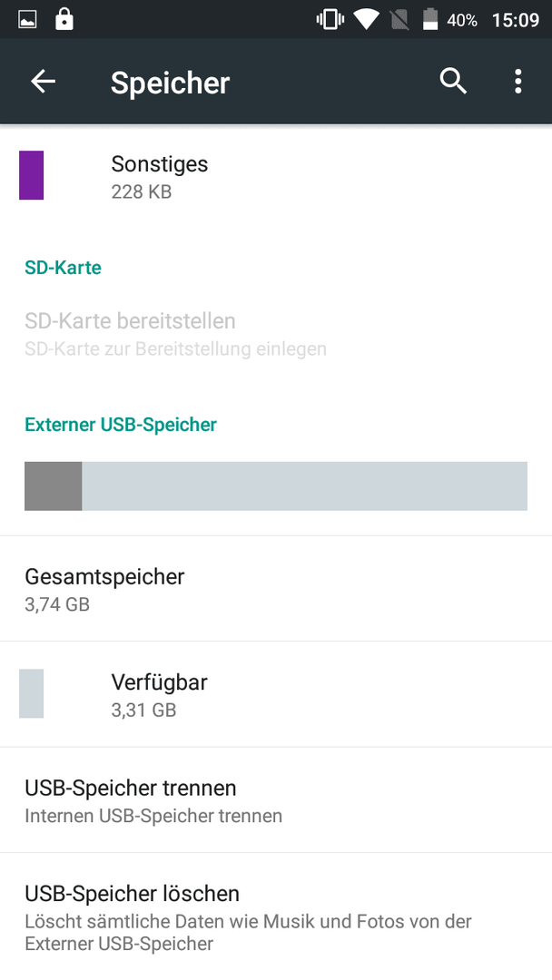Open the Sonstiges 228 KB entry
This screenshot has height=980, width=552.
click(276, 176)
